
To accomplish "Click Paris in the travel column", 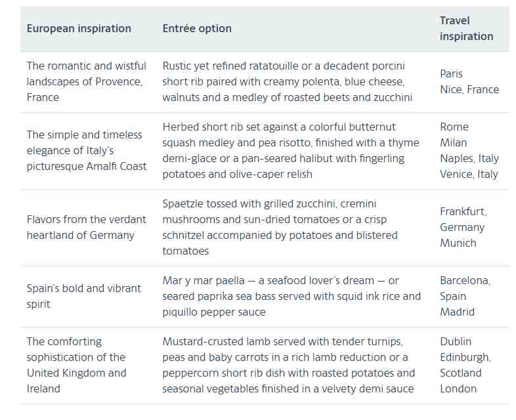I will coord(451,73).
